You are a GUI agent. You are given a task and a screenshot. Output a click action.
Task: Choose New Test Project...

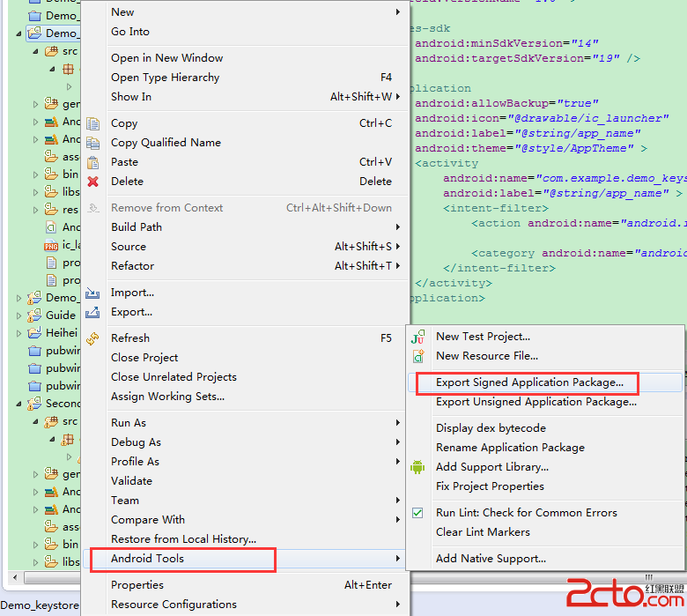coord(544,337)
